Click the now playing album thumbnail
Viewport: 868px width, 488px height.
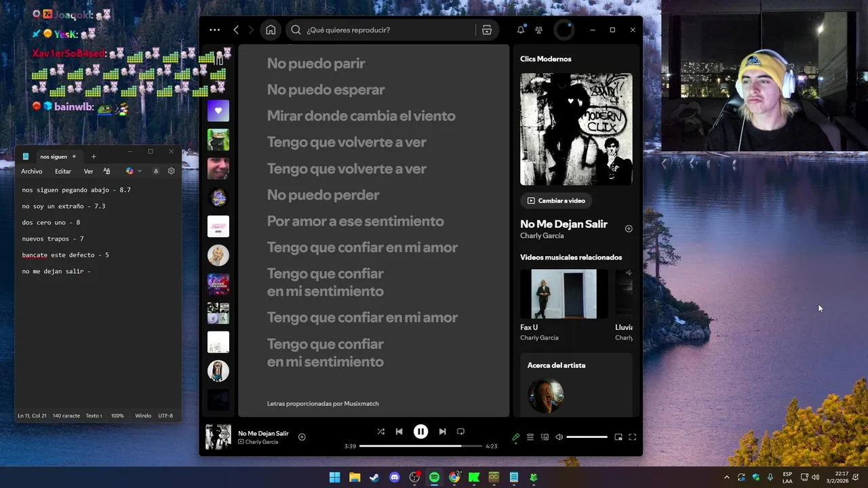[218, 437]
